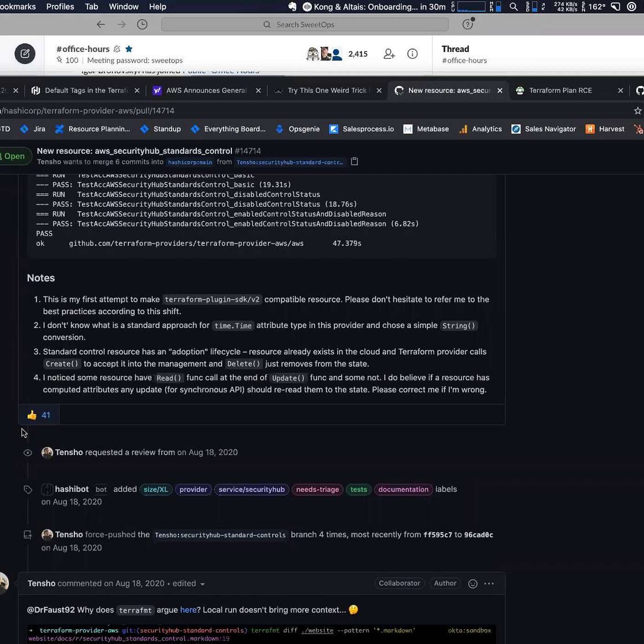The height and width of the screenshot is (644, 644).
Task: Open Slack history clock icon
Action: coord(142,24)
